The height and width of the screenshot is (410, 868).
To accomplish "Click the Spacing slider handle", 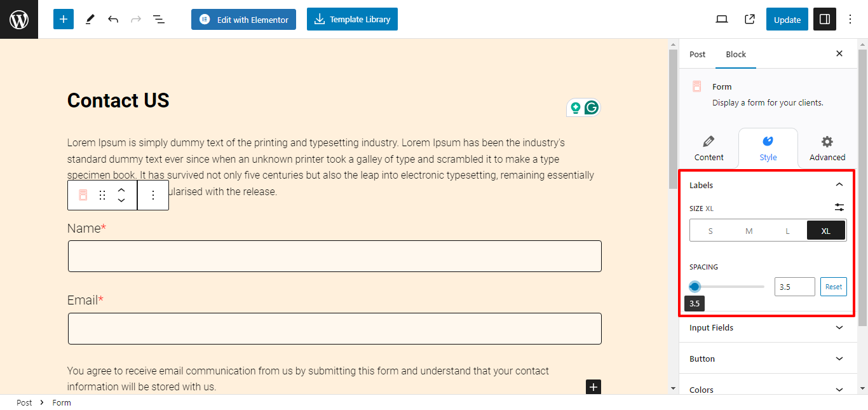I will click(x=695, y=287).
